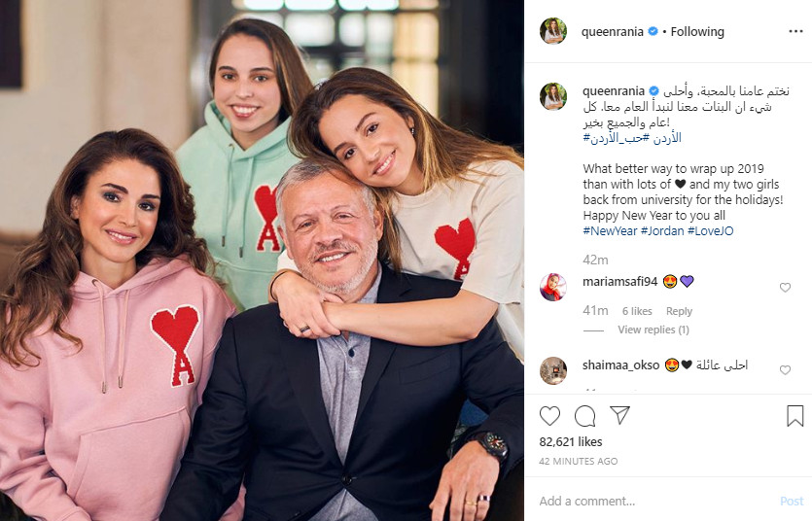This screenshot has width=812, height=521.
Task: Focus the Add a comment field
Action: (657, 501)
